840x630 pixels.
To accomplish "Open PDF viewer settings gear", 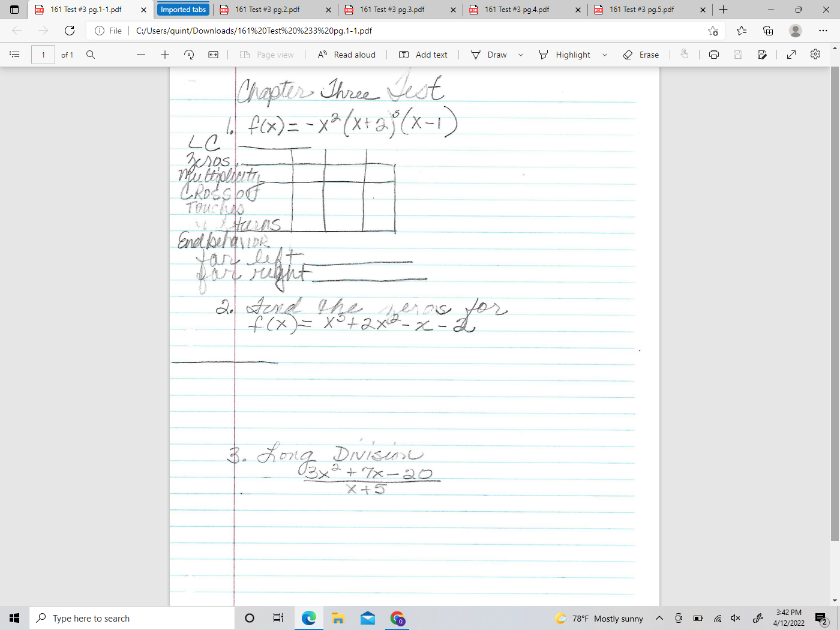I will point(815,54).
